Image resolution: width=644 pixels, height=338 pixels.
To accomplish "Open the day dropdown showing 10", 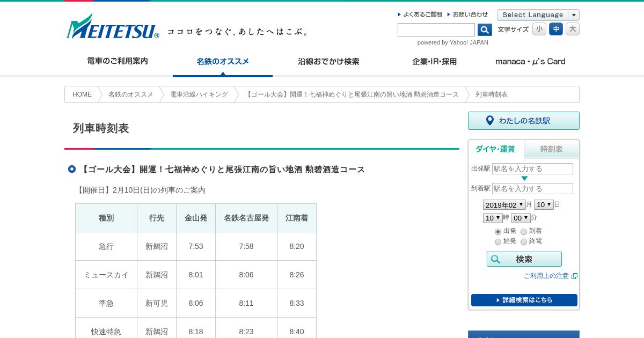I will (x=544, y=205).
